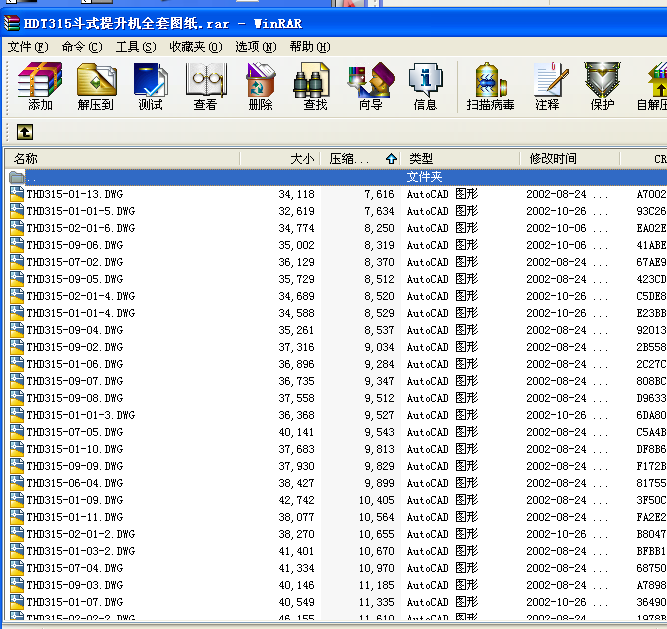Click the Extract To (解压到) icon
667x629 pixels.
tap(96, 86)
